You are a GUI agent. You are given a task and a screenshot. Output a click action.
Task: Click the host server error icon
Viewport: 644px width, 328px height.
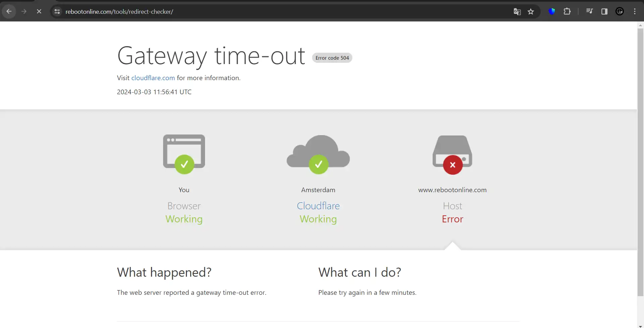pyautogui.click(x=452, y=155)
